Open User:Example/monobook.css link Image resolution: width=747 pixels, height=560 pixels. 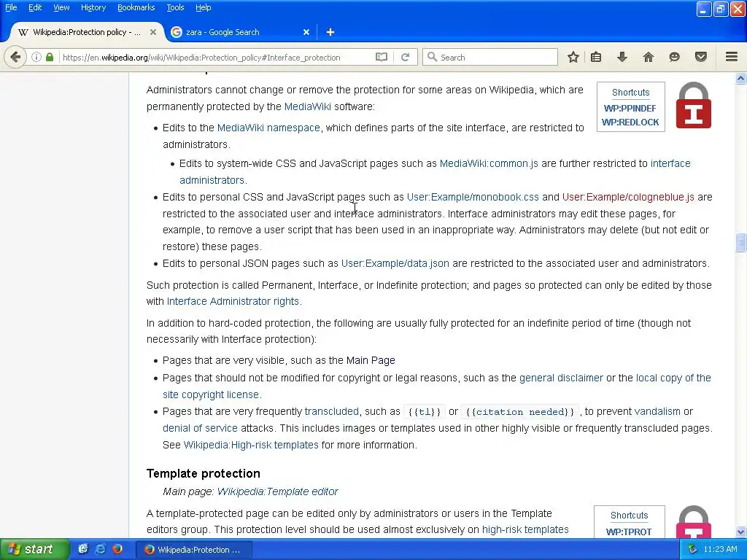click(x=473, y=197)
